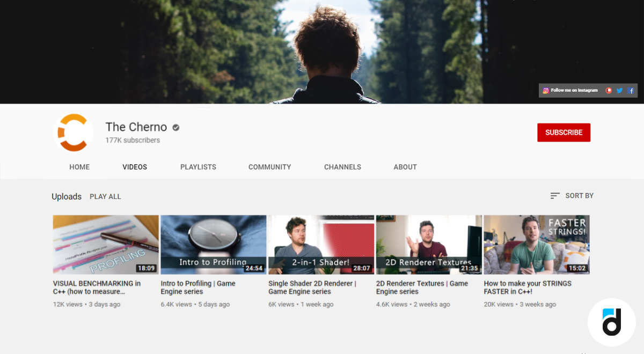Click Play All next to Uploads
Viewport: 644px width, 354px height.
pyautogui.click(x=105, y=196)
